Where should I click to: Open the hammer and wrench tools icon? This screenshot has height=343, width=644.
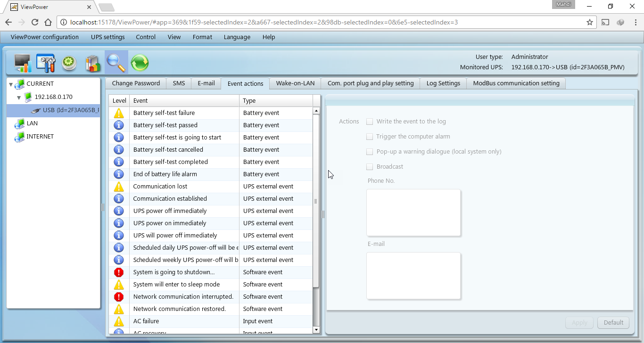coord(46,63)
